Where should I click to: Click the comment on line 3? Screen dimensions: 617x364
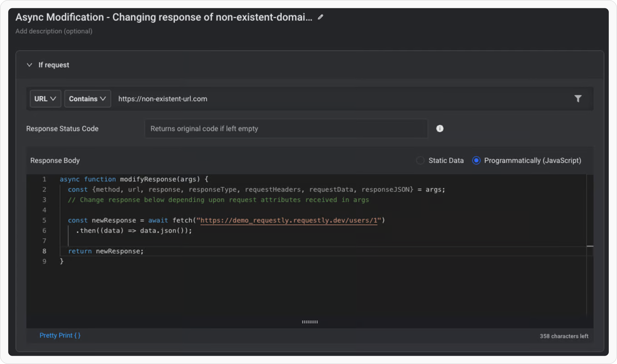[x=218, y=200]
